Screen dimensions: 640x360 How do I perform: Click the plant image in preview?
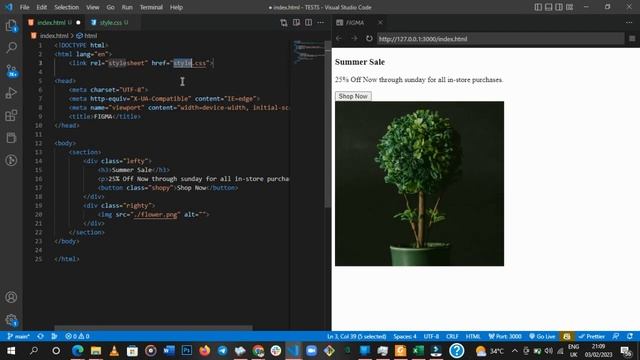click(419, 184)
